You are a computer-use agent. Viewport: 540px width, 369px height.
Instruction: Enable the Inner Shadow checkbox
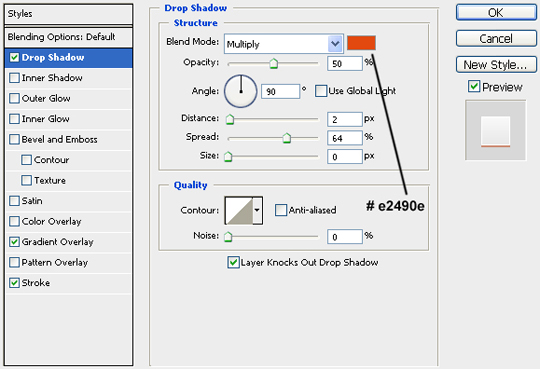(x=14, y=78)
